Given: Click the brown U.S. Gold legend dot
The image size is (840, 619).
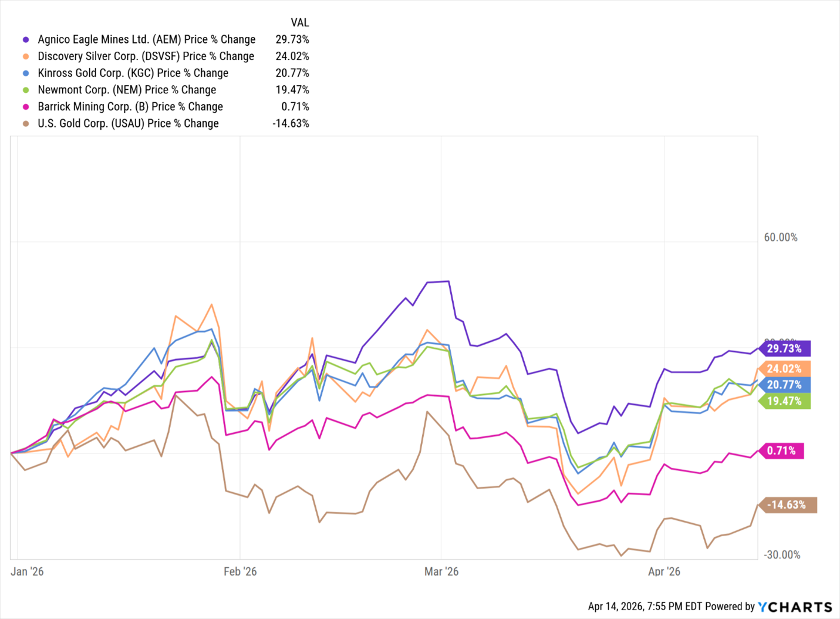Looking at the screenshot, I should (26, 124).
